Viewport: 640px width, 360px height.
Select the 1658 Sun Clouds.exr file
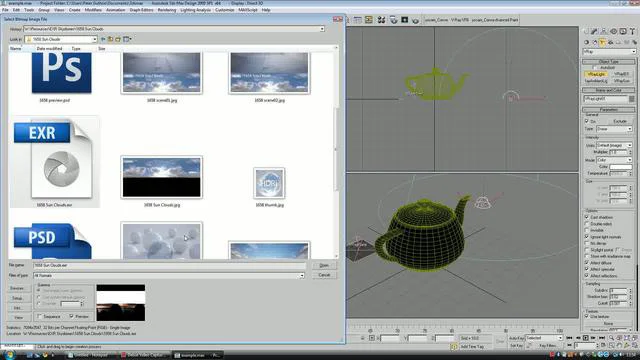[x=54, y=162]
